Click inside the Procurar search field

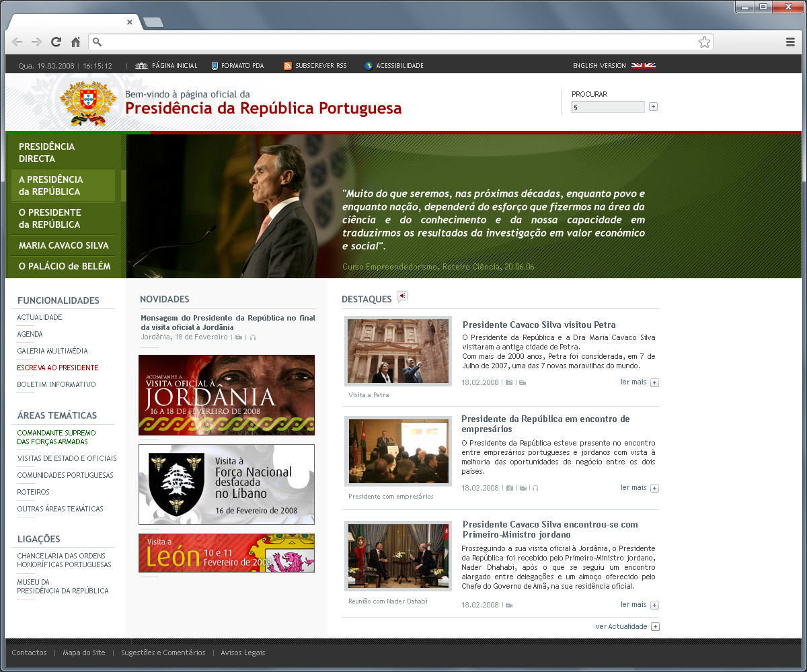click(607, 106)
